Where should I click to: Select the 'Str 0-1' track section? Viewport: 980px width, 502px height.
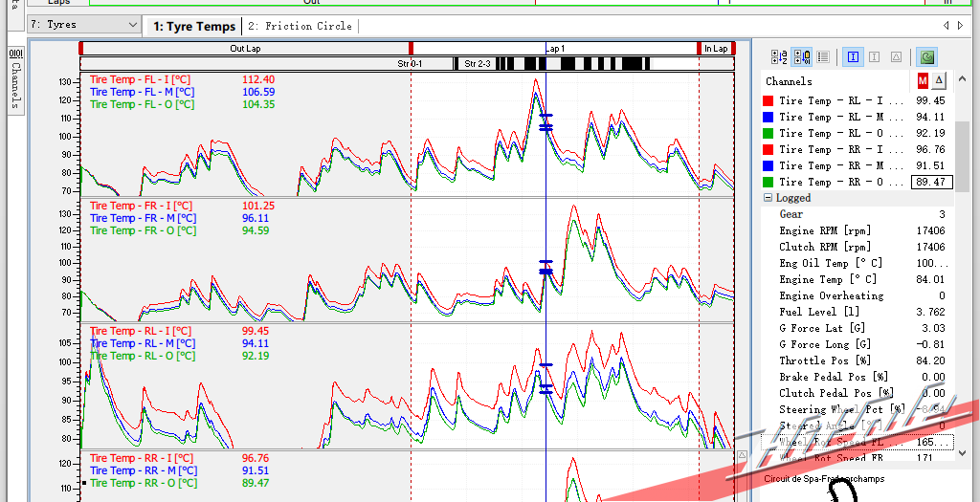click(x=410, y=64)
